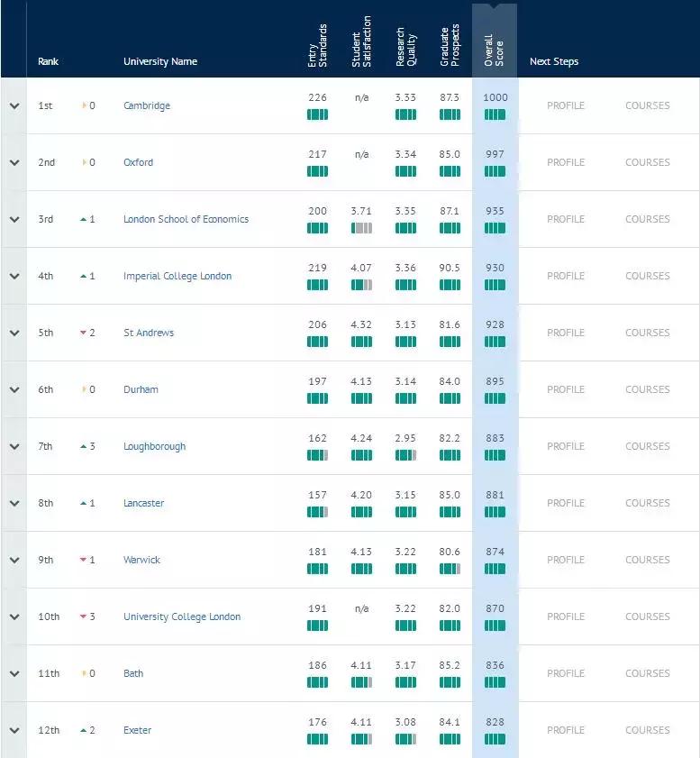Click Imperial graduate prospects value 90.5
Screen dimensions: 700x758
[450, 268]
